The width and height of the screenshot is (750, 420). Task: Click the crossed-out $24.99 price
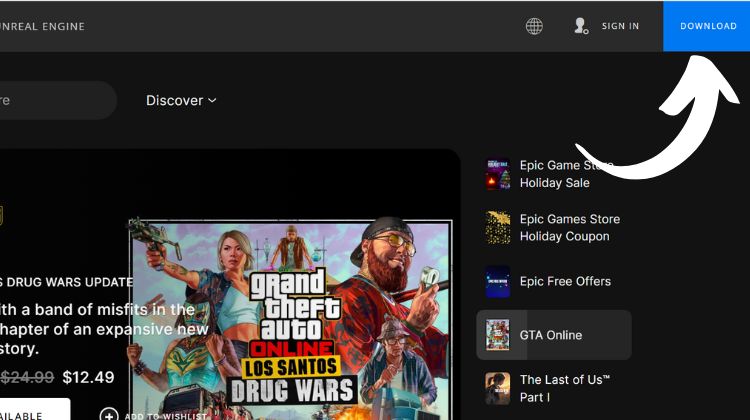[27, 377]
